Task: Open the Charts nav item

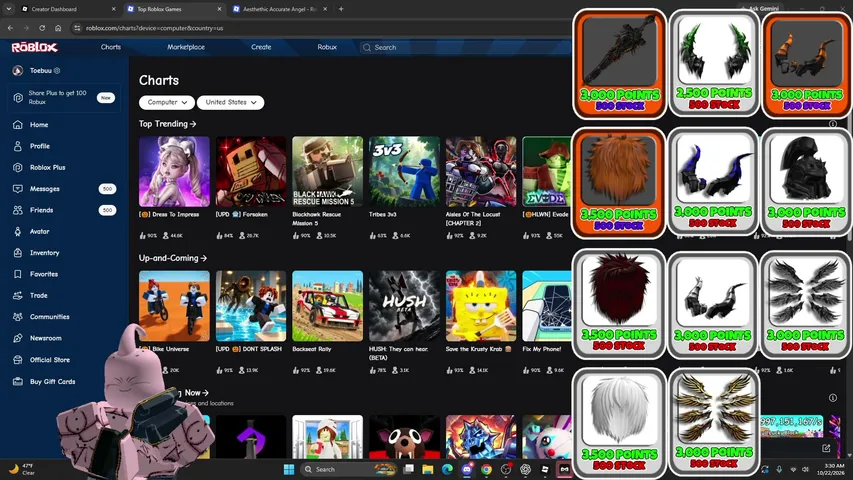Action: click(110, 47)
